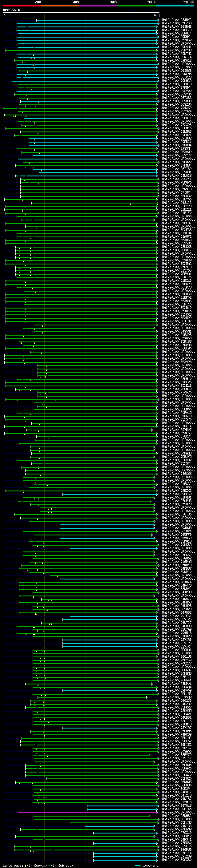This screenshot has height=868, width=197.
Task: Click the label UniRef100_Q9LHG9
Action: point(177,81)
